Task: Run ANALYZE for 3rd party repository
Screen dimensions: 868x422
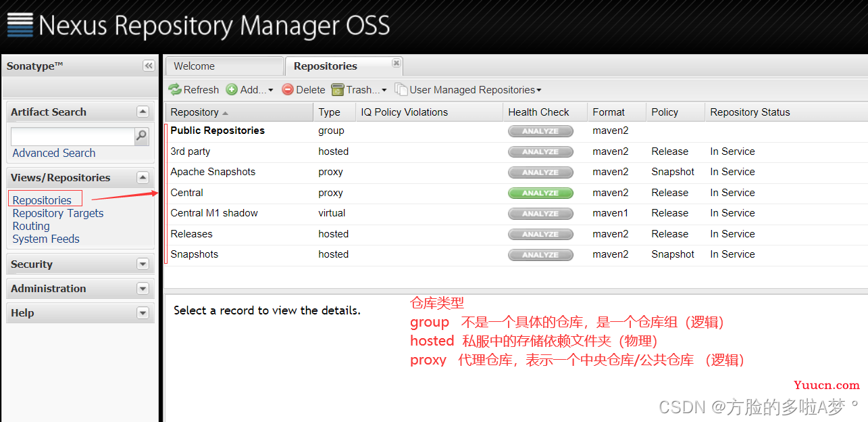Action: click(540, 151)
